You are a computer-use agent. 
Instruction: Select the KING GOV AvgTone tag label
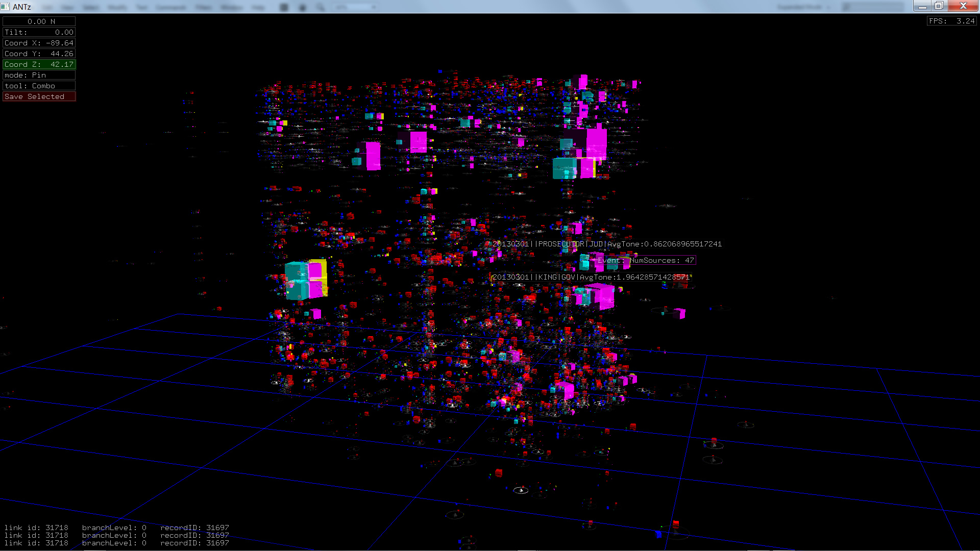(591, 277)
